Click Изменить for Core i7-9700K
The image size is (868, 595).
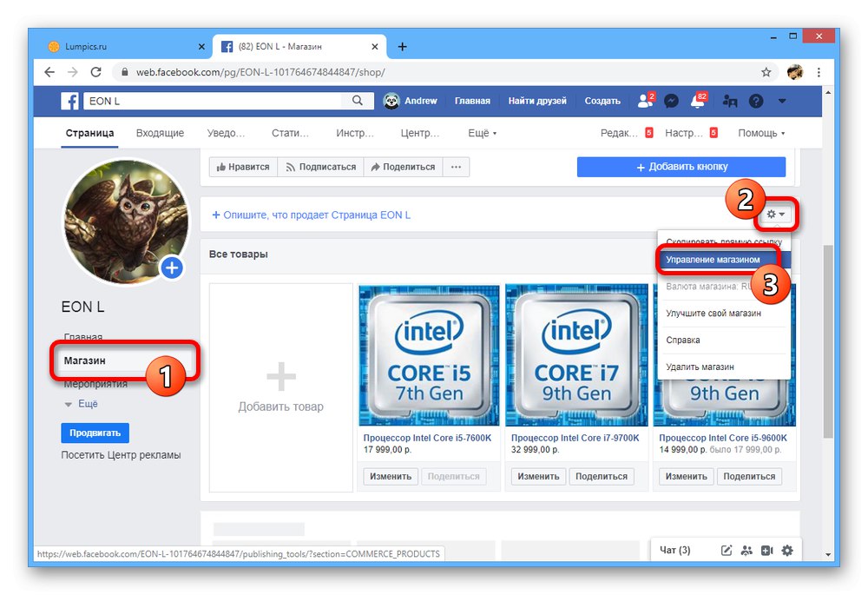(539, 477)
